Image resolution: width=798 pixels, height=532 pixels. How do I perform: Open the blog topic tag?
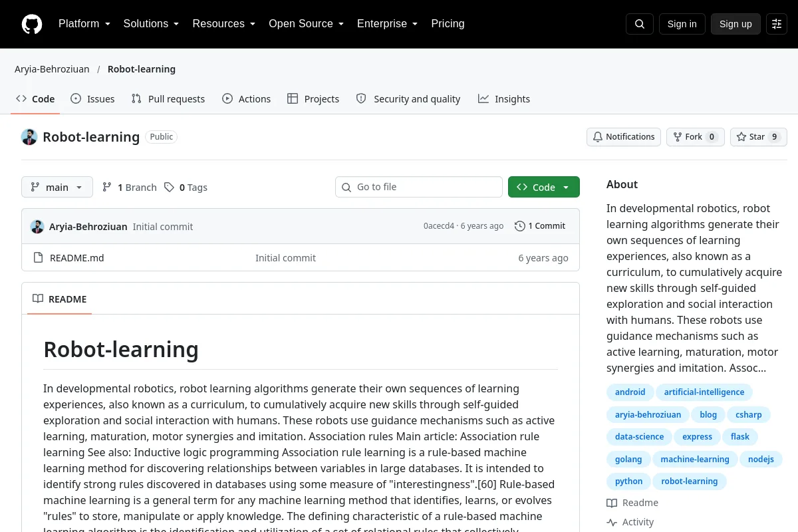tap(708, 415)
